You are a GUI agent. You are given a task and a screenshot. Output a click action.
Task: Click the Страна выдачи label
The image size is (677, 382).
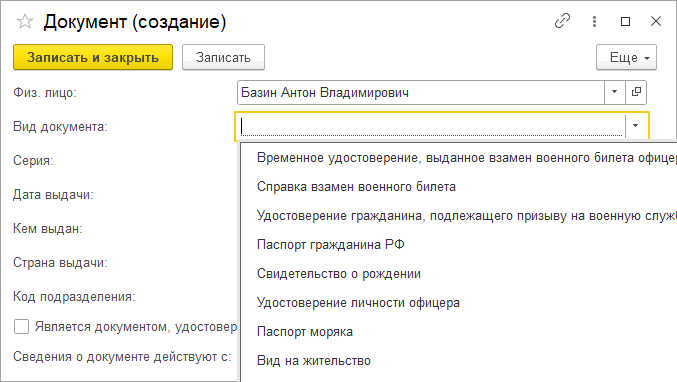(60, 262)
